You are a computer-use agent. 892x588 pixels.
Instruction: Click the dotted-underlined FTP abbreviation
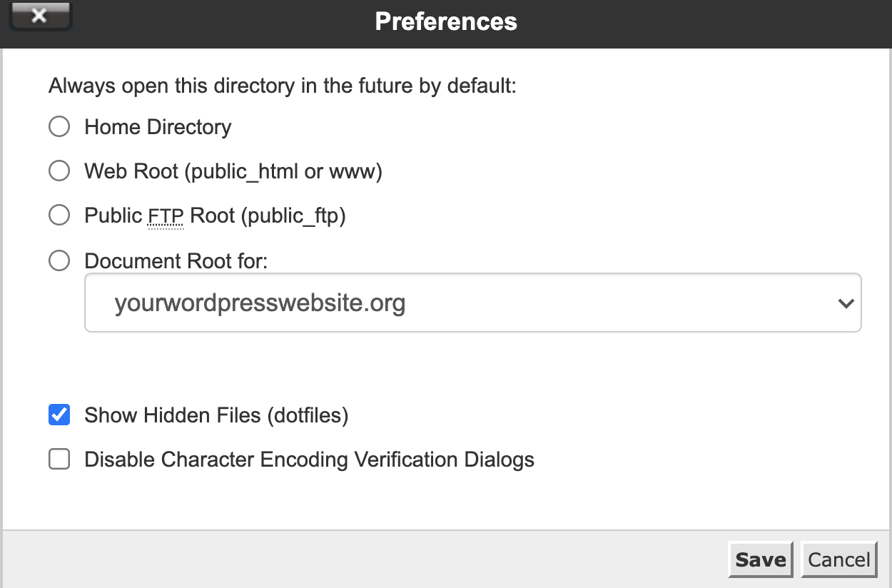click(166, 216)
